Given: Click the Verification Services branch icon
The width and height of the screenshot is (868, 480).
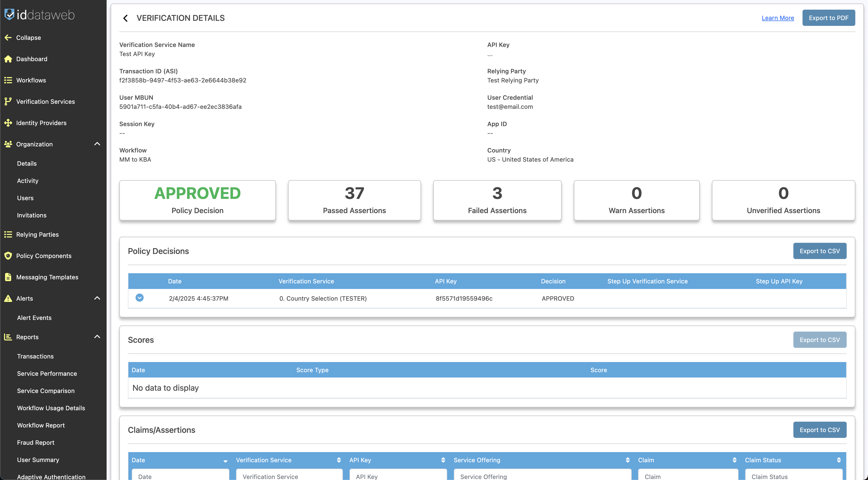Looking at the screenshot, I should pos(8,101).
